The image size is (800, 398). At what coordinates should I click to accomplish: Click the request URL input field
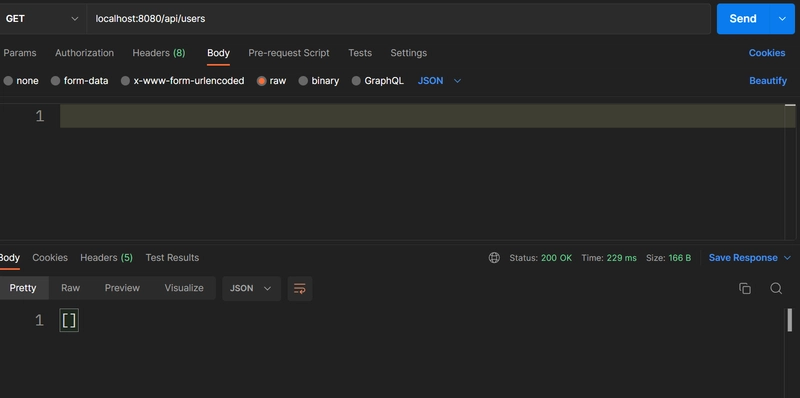(x=398, y=19)
